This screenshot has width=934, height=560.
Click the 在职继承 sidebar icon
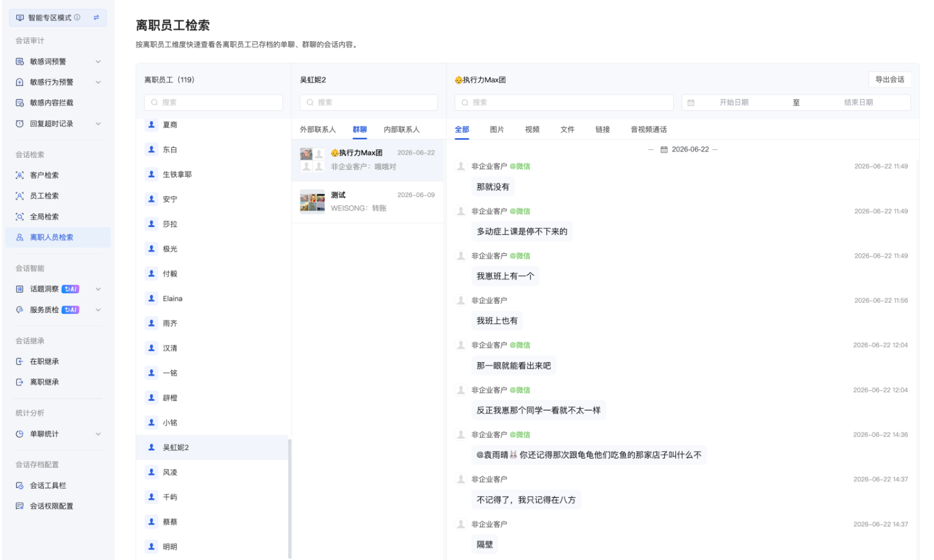click(x=19, y=361)
